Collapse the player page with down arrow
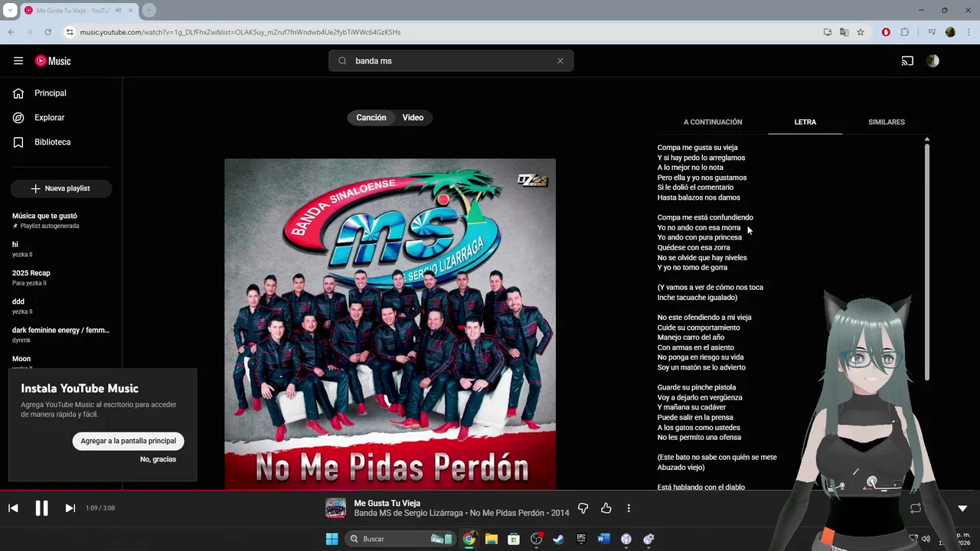Viewport: 980px width, 551px height. tap(962, 508)
